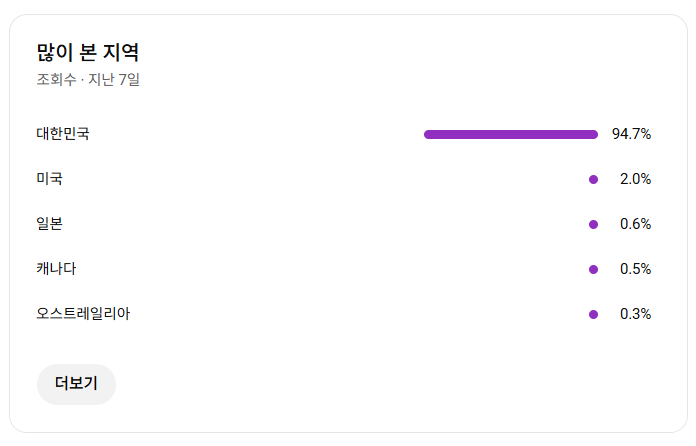Click the 7일 text in subtitle
This screenshot has width=696, height=446.
(x=129, y=79)
